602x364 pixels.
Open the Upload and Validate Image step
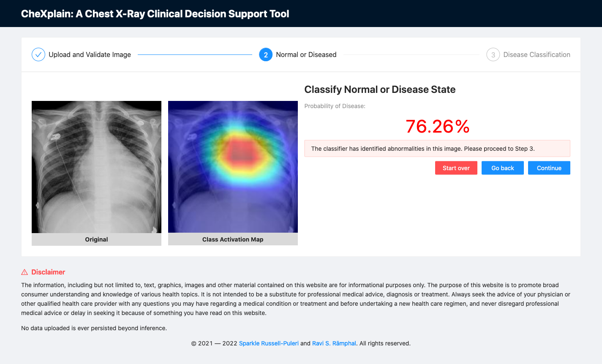point(90,54)
